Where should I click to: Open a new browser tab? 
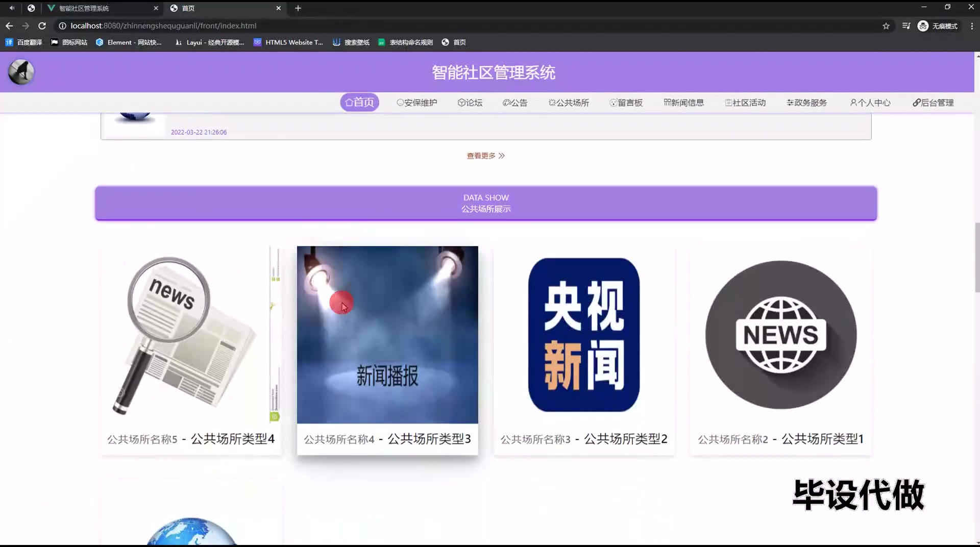click(x=298, y=8)
